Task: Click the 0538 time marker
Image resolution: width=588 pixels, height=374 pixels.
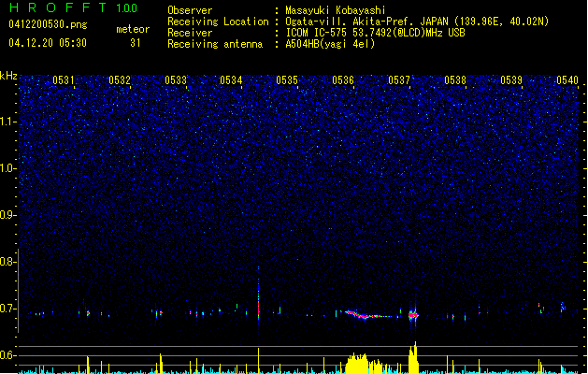Action: (x=455, y=80)
